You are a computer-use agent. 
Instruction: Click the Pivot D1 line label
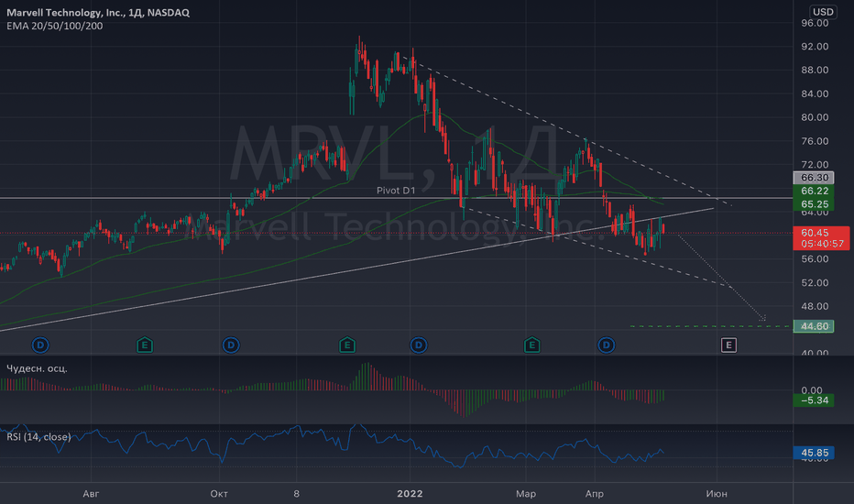pos(396,191)
